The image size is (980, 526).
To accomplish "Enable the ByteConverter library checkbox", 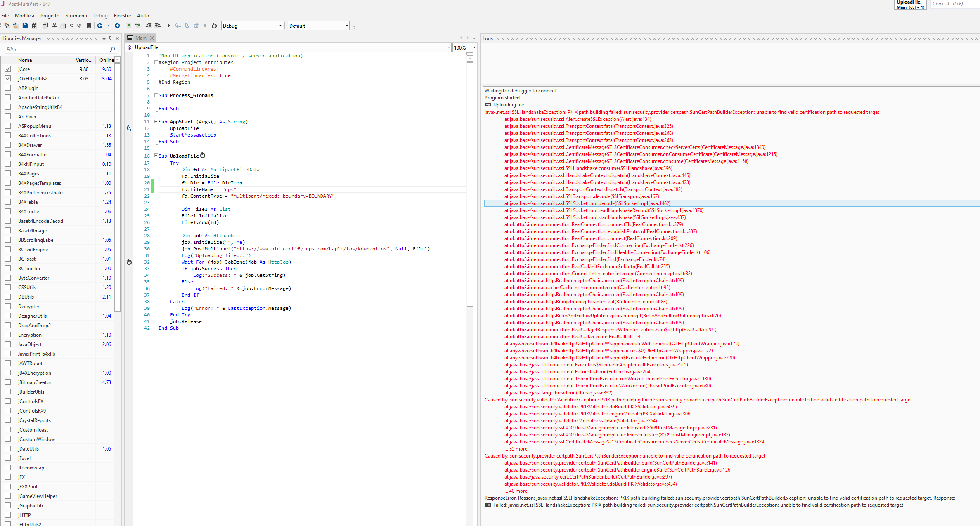I will coord(8,278).
